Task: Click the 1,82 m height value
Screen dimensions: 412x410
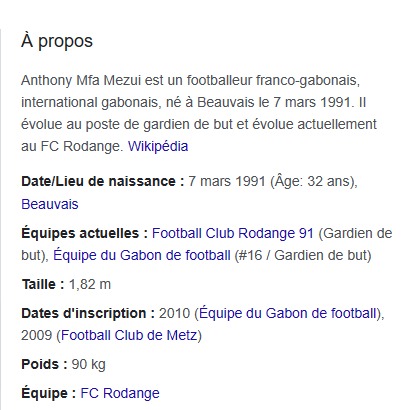Action: pyautogui.click(x=90, y=284)
